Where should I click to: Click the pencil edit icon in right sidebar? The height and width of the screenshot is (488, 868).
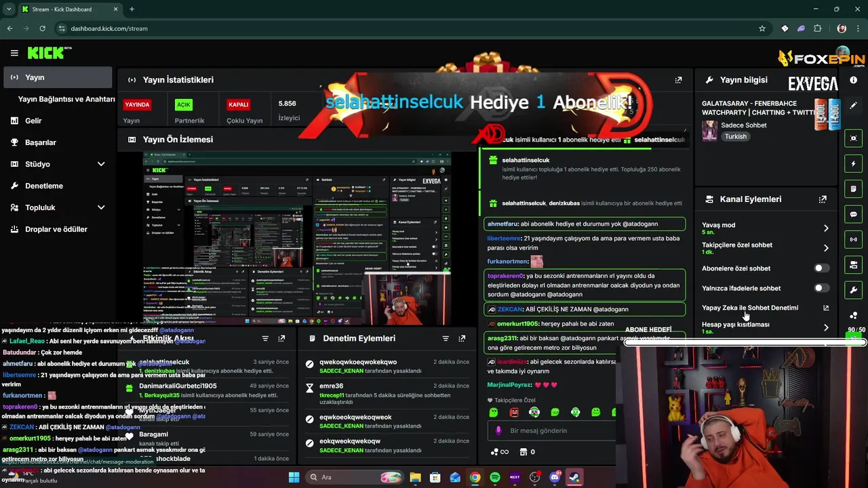point(853,106)
